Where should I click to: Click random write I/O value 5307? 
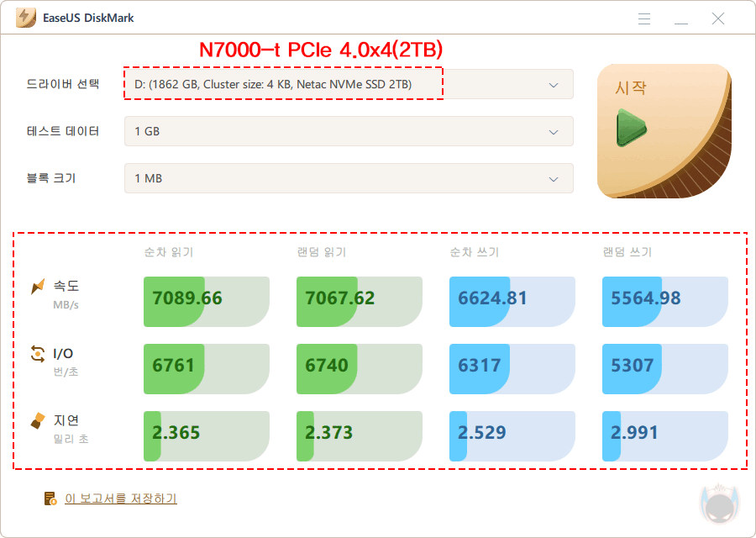[632, 366]
